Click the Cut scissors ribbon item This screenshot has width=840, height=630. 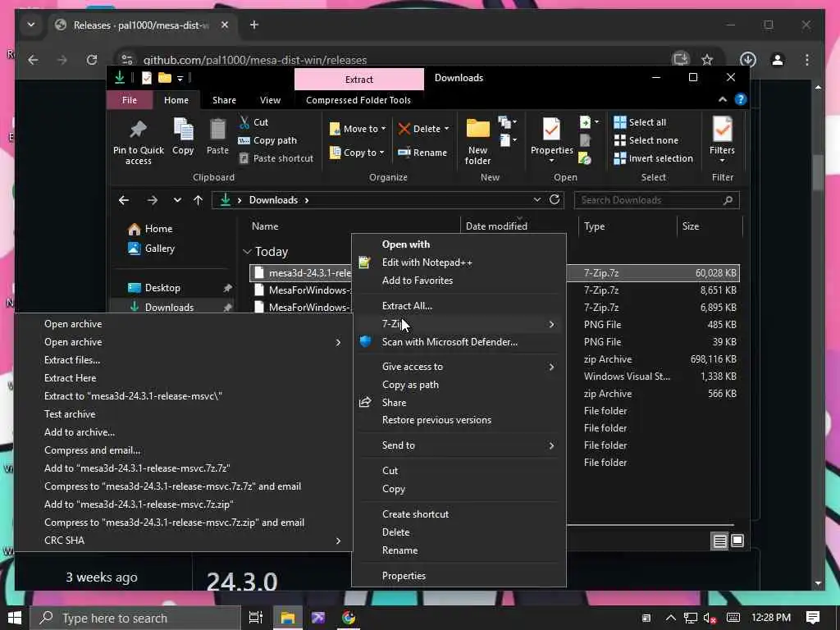click(253, 122)
